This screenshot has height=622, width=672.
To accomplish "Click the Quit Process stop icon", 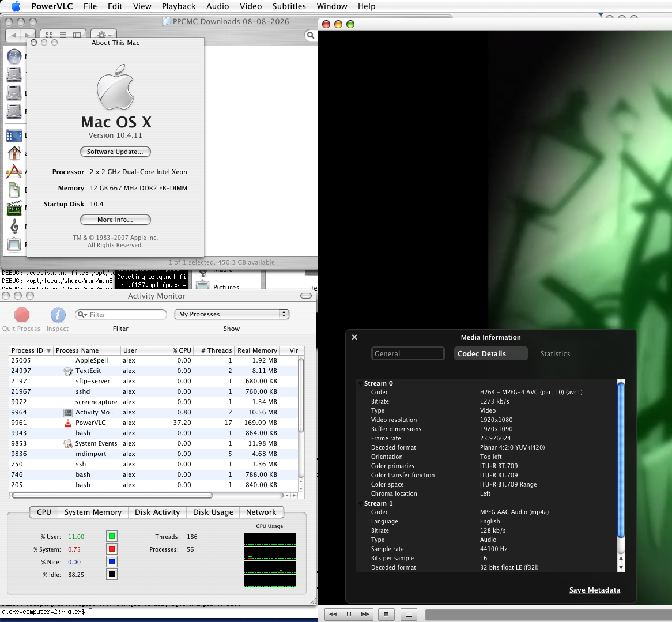I will (x=22, y=315).
